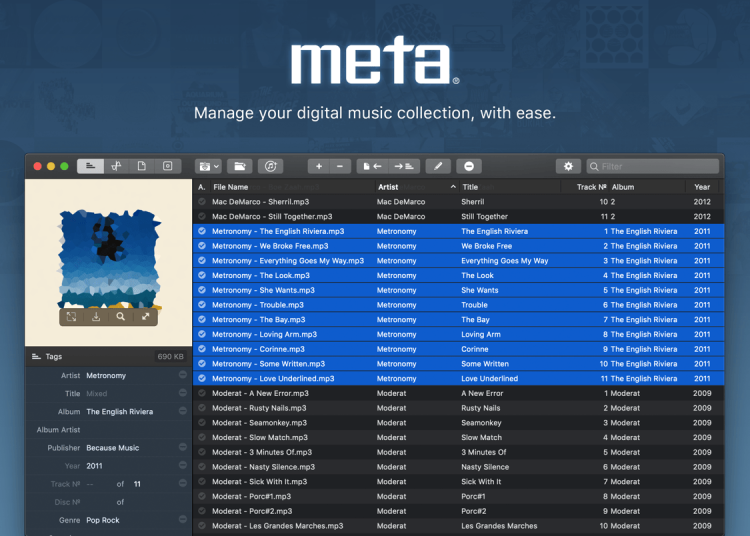Screen dimensions: 750x536
Task: Click the expand artwork arrows icon
Action: (x=146, y=317)
